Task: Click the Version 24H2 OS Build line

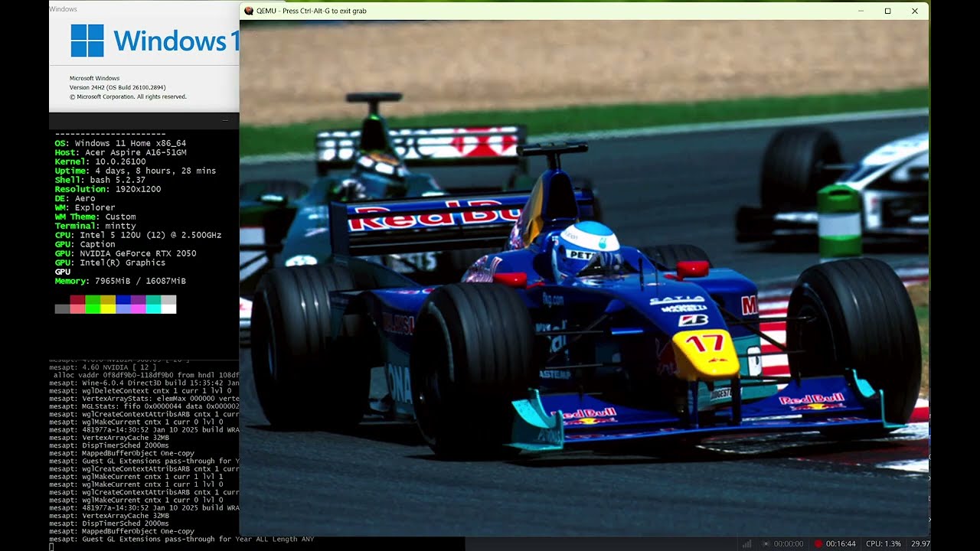Action: coord(117,87)
